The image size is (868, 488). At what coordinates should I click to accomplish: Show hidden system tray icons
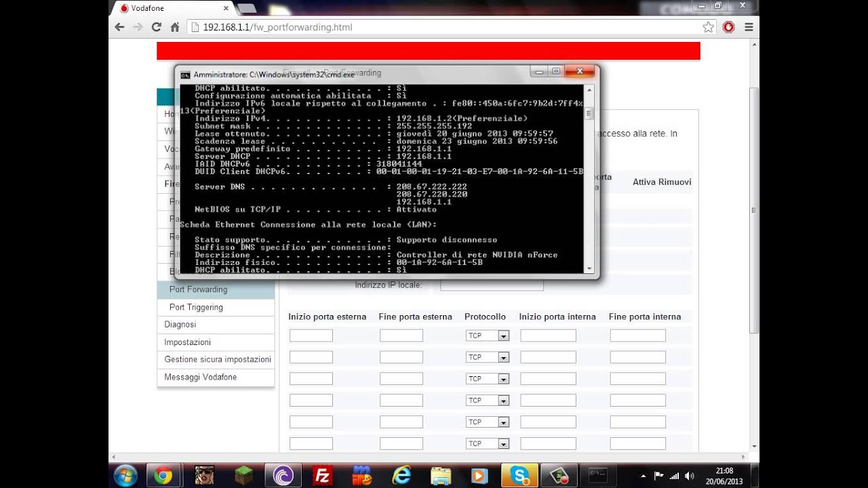pyautogui.click(x=643, y=475)
